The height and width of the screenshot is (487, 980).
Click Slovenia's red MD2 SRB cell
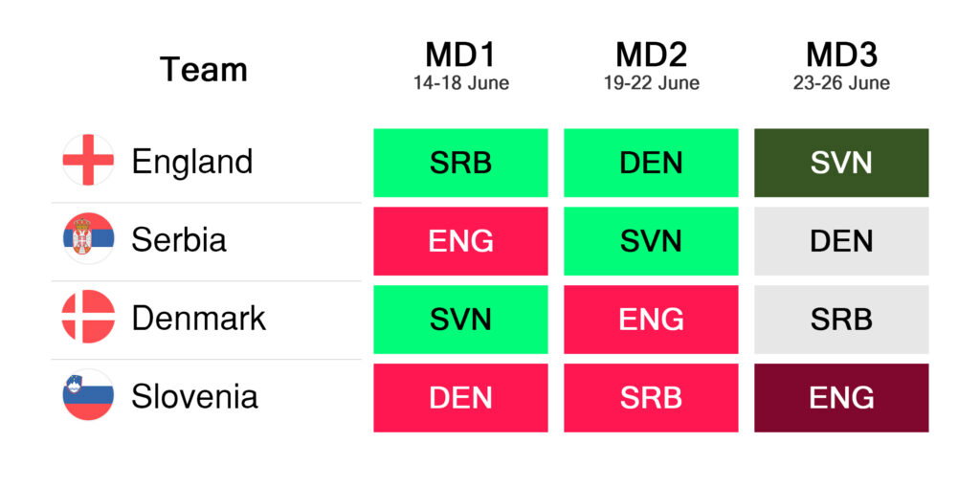[651, 398]
